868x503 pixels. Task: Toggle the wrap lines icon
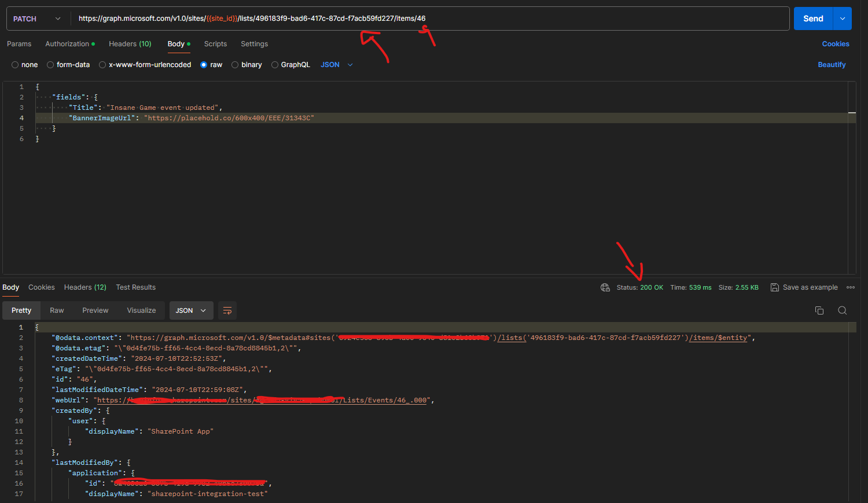click(227, 310)
